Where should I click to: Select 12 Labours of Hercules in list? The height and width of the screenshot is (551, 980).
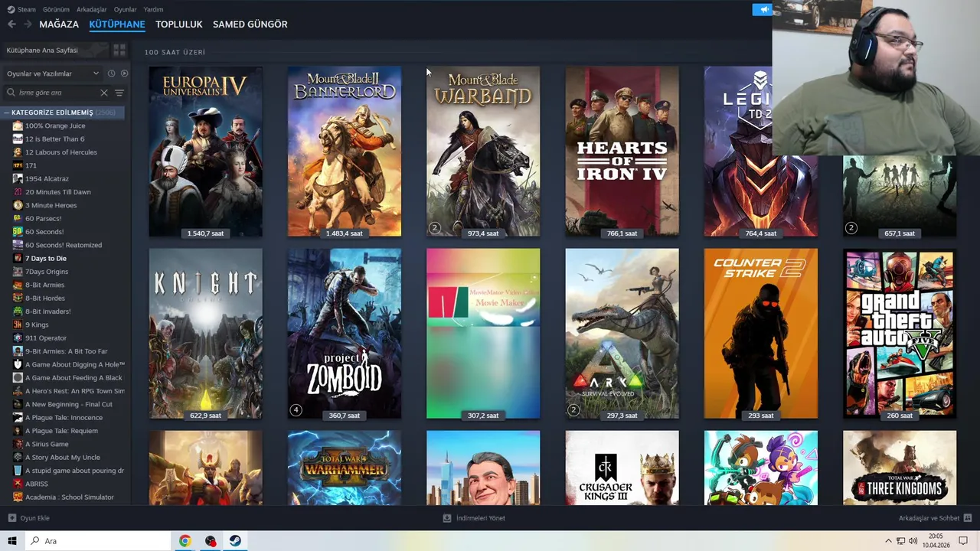[x=61, y=152]
